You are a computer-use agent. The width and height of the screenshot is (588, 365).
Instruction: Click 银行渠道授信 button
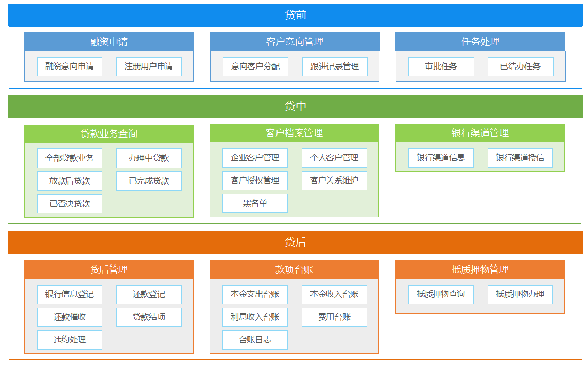[520, 158]
